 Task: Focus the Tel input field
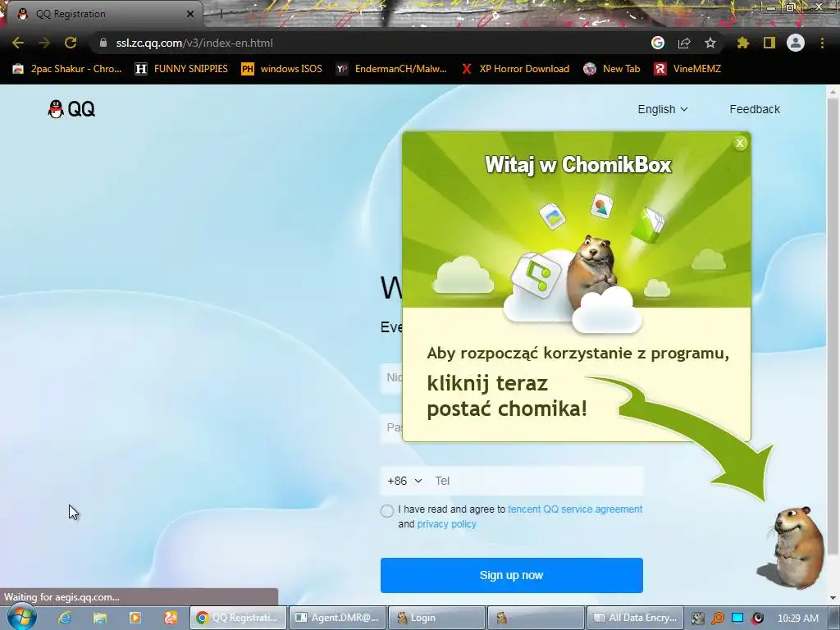point(536,481)
